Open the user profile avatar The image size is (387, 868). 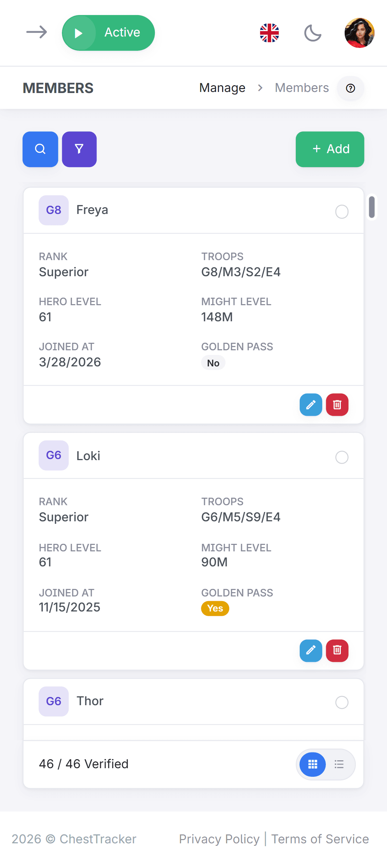pyautogui.click(x=359, y=33)
